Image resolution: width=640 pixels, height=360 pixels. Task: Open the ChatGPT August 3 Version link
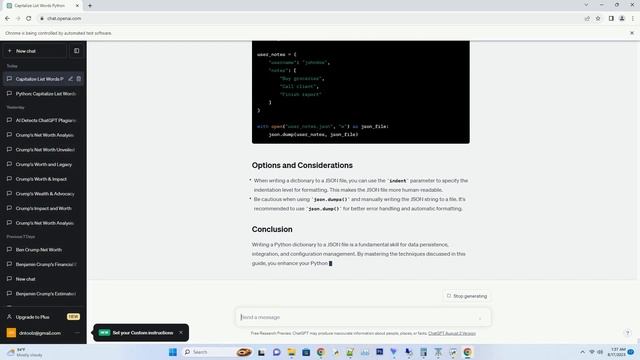pos(452,333)
